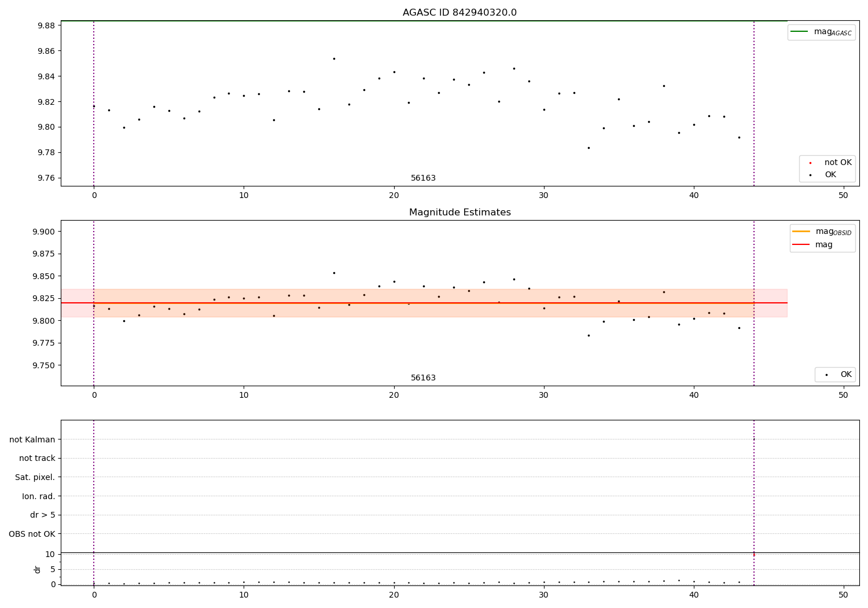
Task: Click the highest data point in top plot
Action: (334, 58)
